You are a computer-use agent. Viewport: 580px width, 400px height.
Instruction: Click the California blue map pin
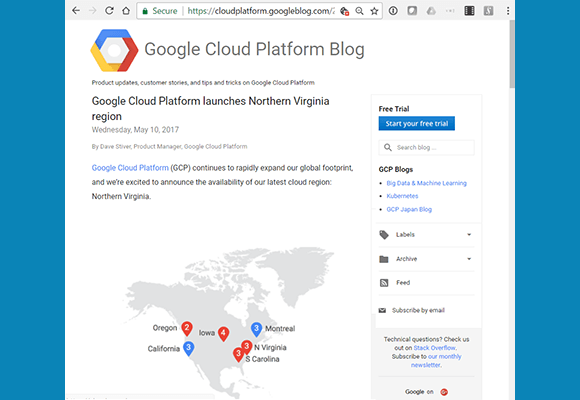[189, 349]
